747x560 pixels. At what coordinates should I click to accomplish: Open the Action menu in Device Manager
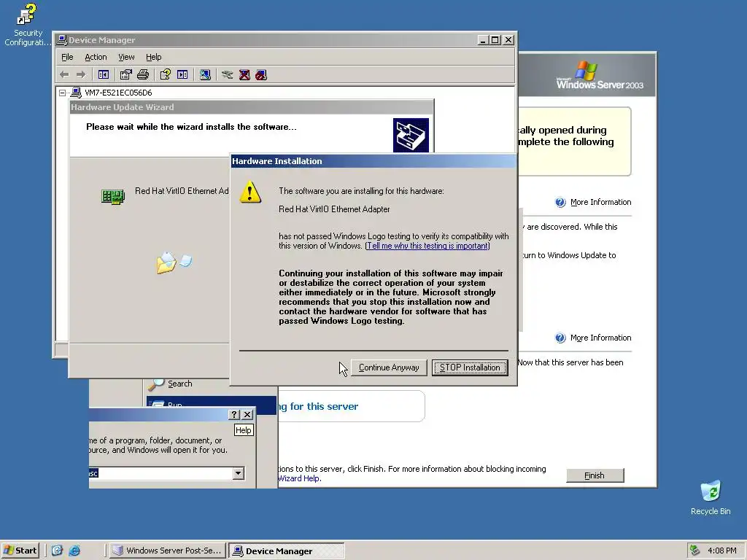pyautogui.click(x=96, y=57)
